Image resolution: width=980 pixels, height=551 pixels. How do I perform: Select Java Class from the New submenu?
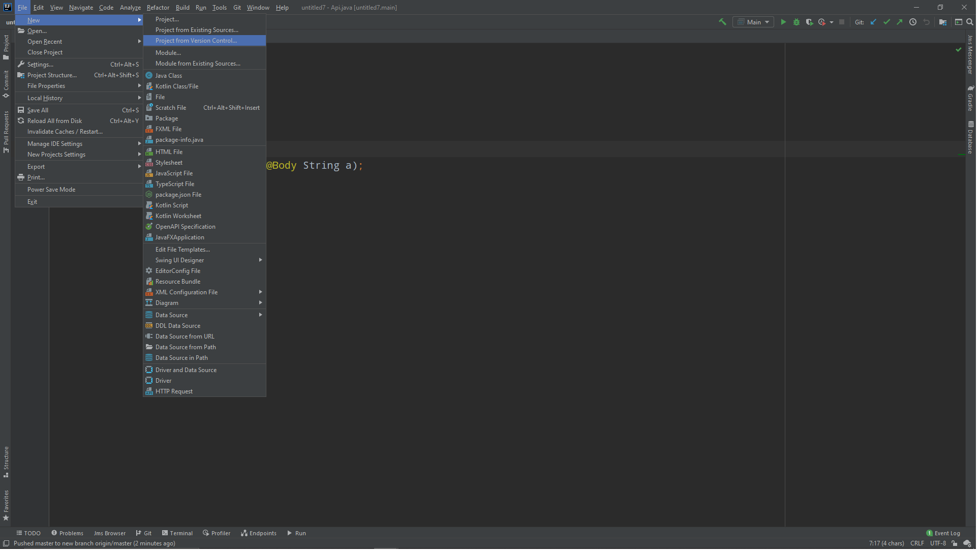coord(169,76)
